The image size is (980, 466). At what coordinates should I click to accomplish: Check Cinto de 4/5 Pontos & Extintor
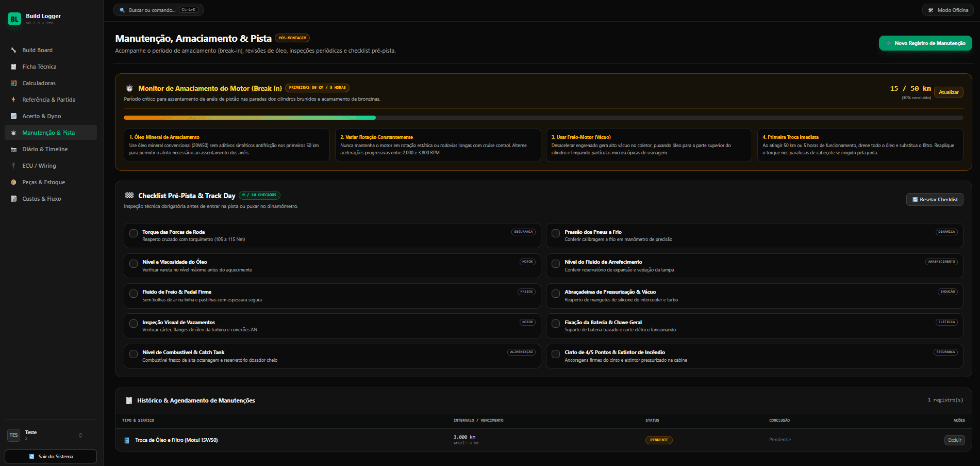556,354
